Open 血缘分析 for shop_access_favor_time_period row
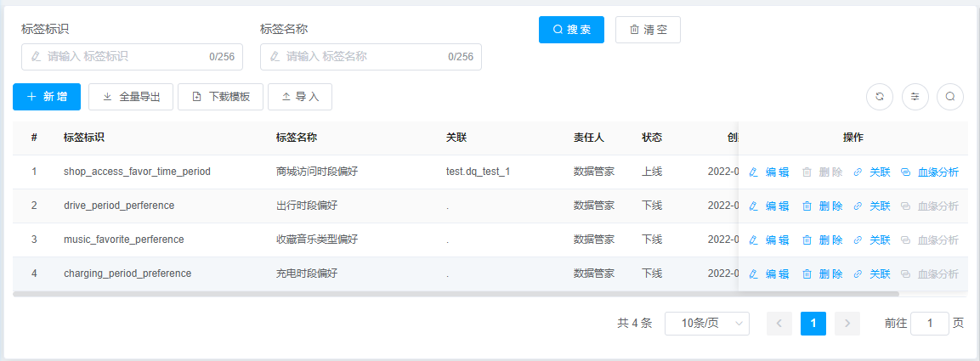This screenshot has width=980, height=361. pos(930,172)
